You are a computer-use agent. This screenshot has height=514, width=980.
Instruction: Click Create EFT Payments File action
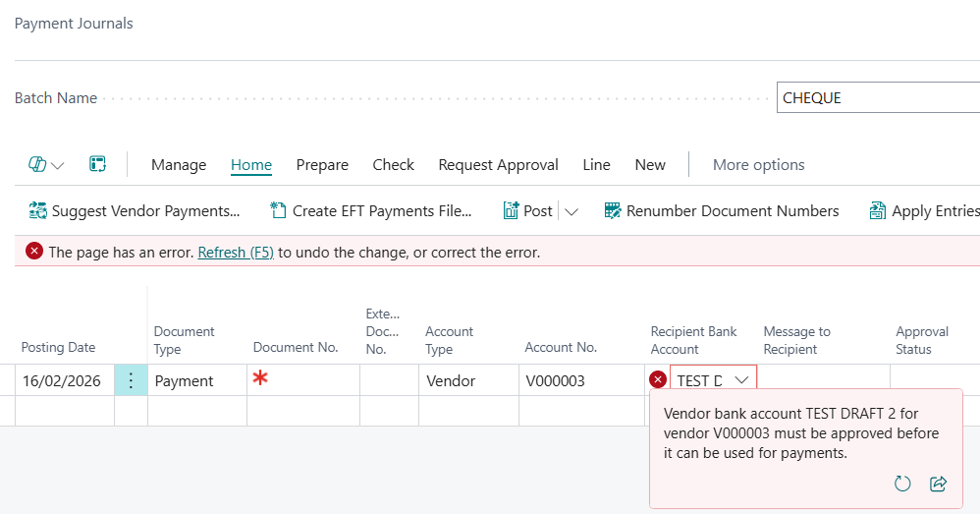tap(371, 210)
